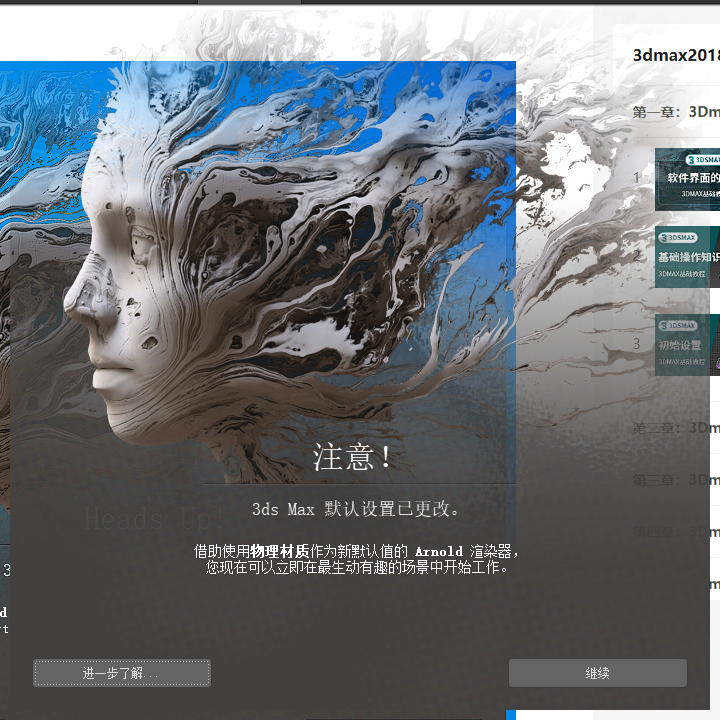The width and height of the screenshot is (720, 720).
Task: Select the 第四章 chapter heading
Action: pyautogui.click(x=676, y=532)
